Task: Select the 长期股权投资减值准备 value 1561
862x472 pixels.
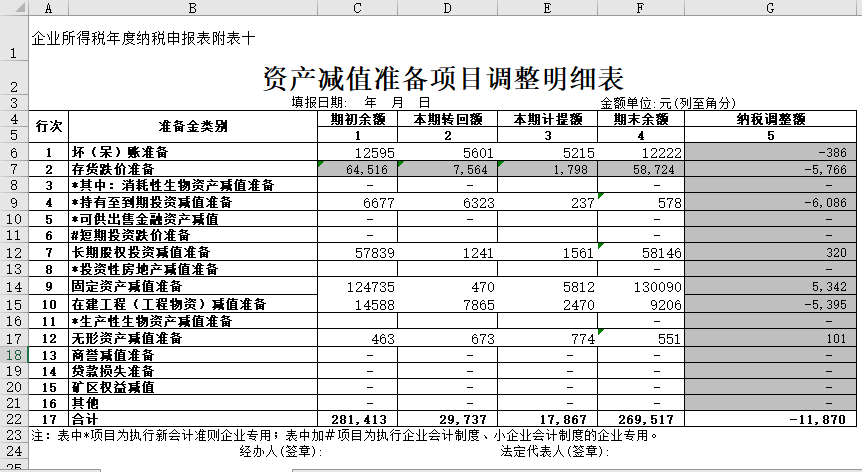Action: [x=546, y=253]
